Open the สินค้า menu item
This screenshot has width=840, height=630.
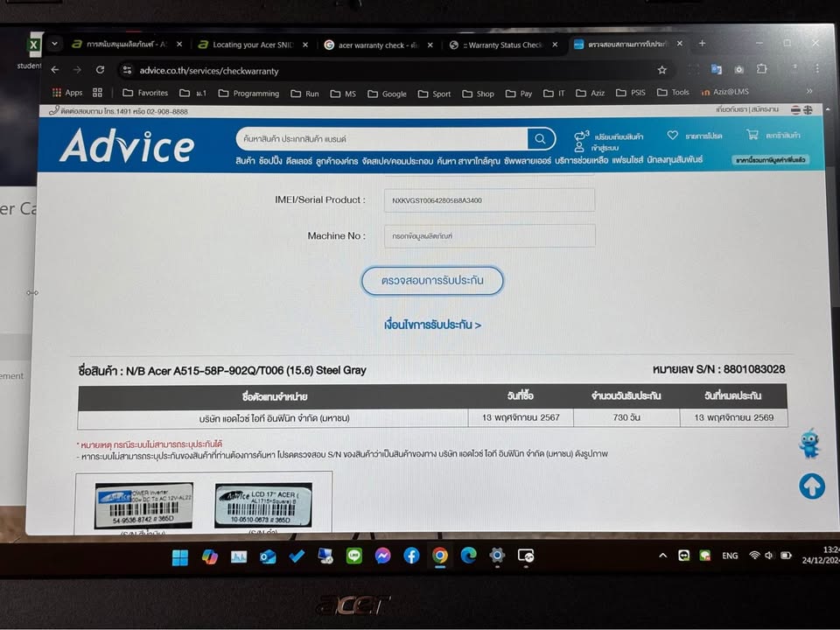coord(245,161)
